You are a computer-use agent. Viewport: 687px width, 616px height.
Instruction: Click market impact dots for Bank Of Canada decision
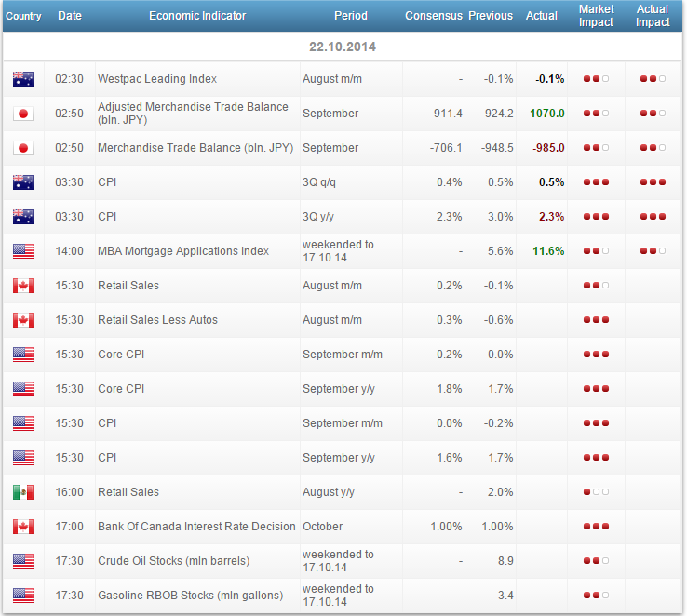pos(596,527)
